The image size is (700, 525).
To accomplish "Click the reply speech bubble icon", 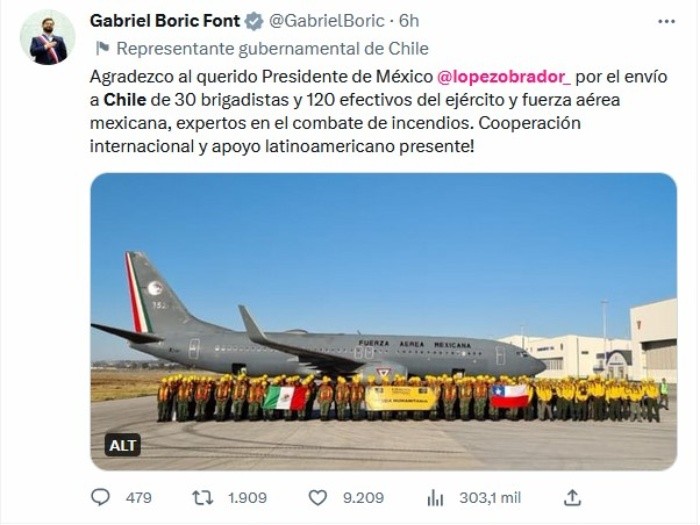I will pos(101,497).
